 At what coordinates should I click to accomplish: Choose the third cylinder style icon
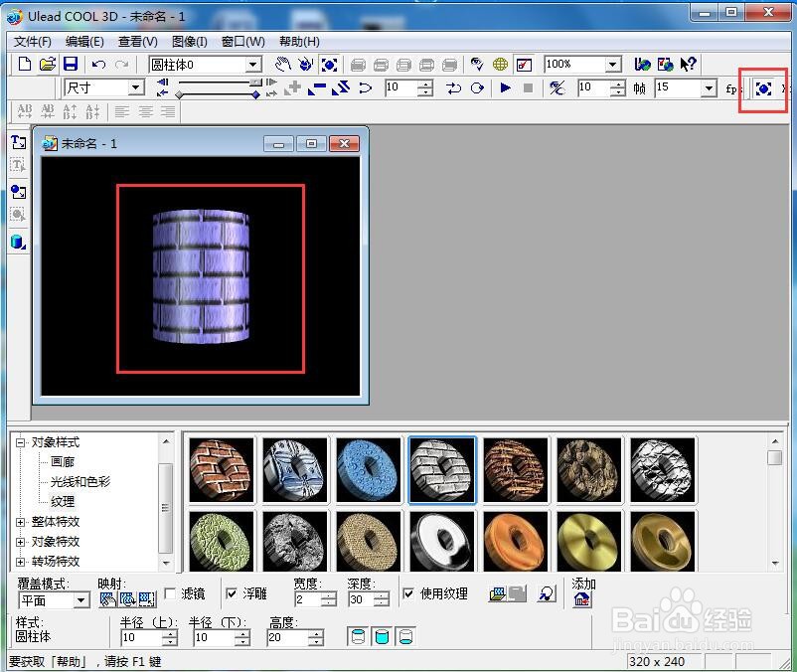405,636
